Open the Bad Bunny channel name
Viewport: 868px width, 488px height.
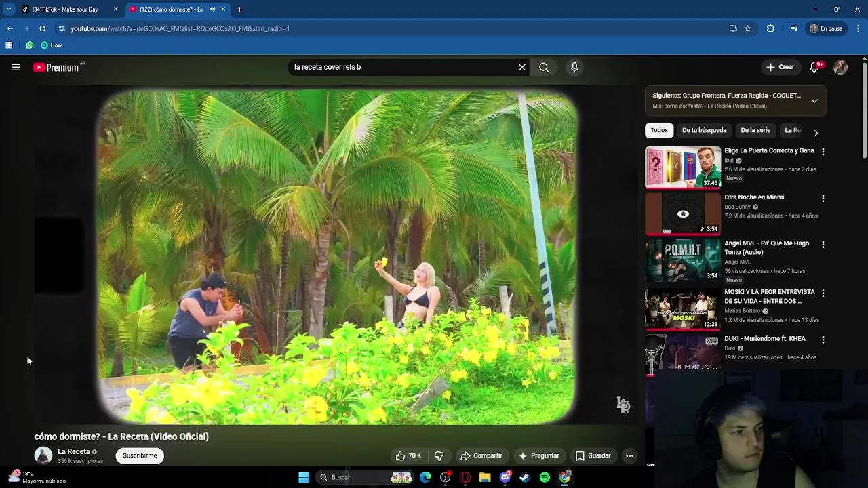(737, 207)
